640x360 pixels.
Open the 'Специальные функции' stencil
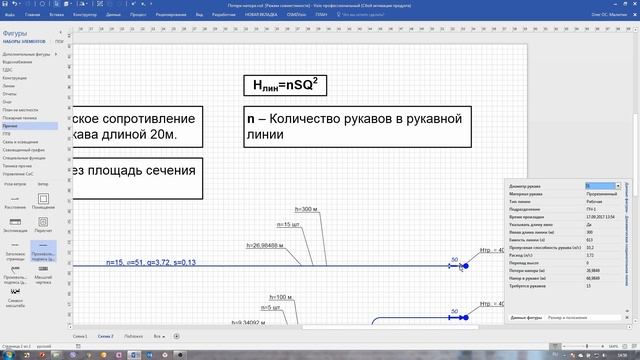tap(24, 158)
